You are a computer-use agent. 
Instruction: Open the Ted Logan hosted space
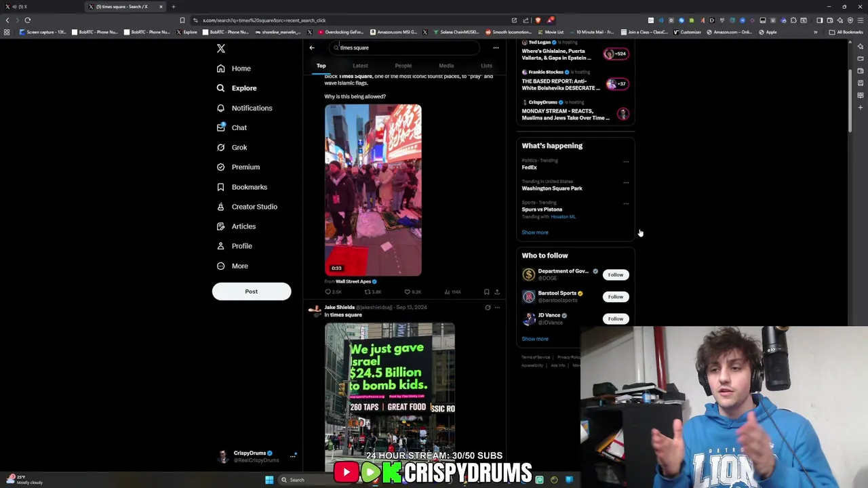tap(575, 51)
